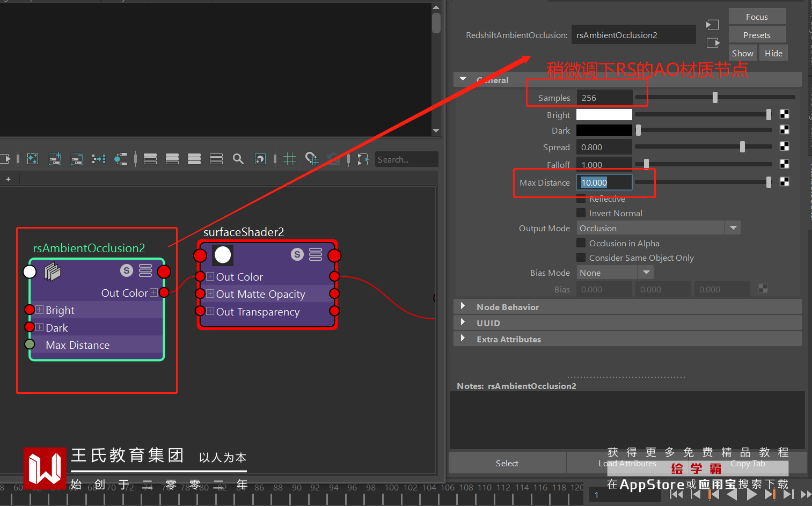Image resolution: width=812 pixels, height=506 pixels.
Task: Click the Spread slider handle
Action: (742, 146)
